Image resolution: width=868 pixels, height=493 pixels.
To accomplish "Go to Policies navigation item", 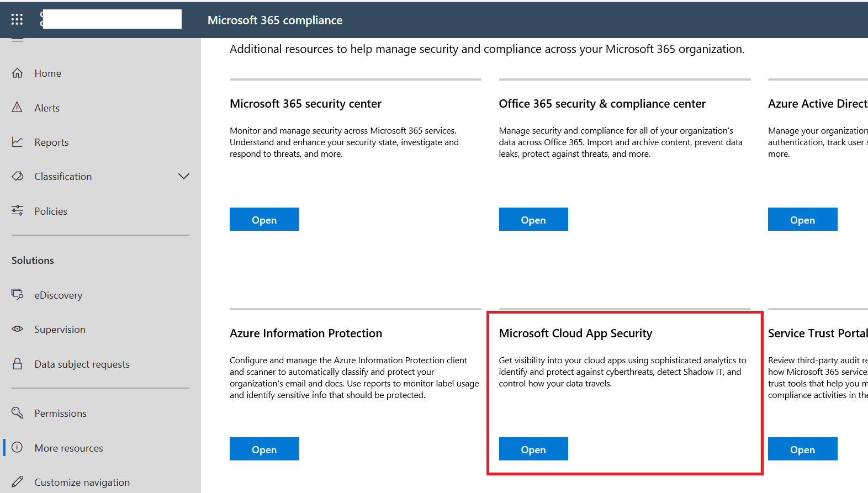I will tap(51, 211).
